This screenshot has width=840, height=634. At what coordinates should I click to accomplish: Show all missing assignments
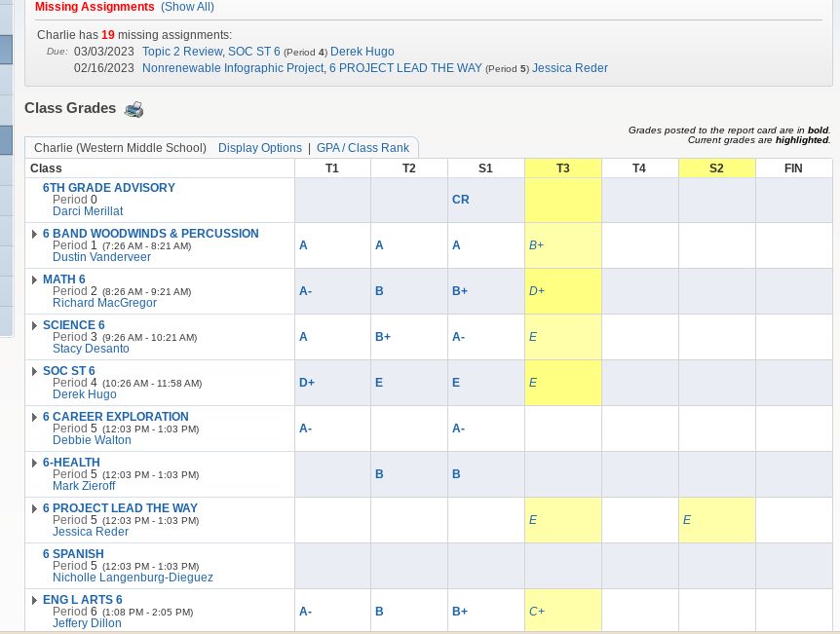[x=187, y=7]
